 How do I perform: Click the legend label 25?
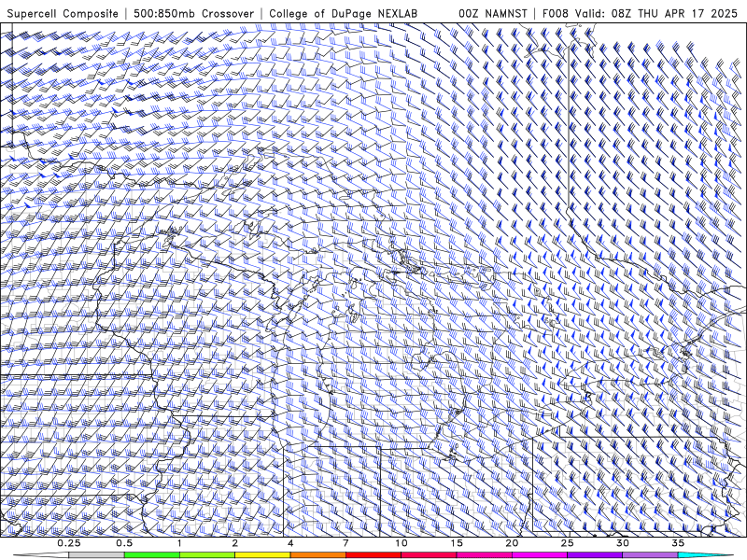point(567,543)
